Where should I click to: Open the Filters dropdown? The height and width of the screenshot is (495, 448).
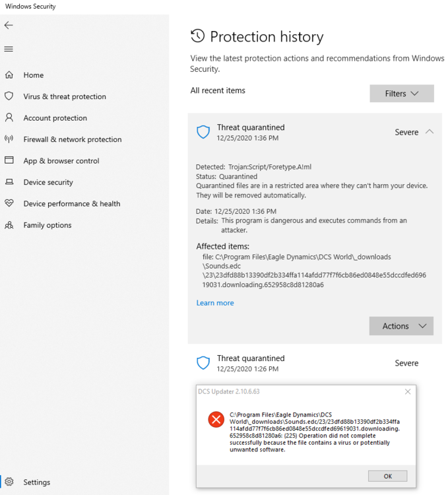tap(402, 94)
